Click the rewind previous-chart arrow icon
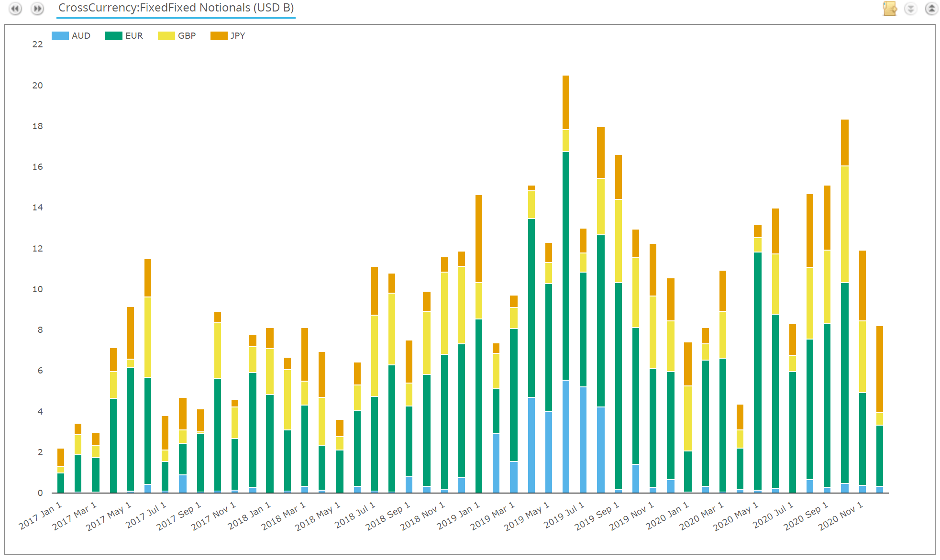The width and height of the screenshot is (940, 560). click(x=15, y=9)
